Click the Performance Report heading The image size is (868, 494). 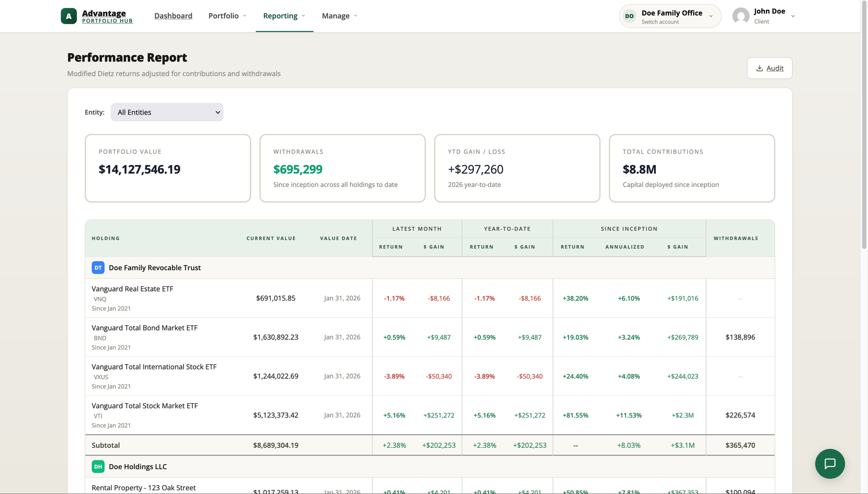[x=127, y=58]
